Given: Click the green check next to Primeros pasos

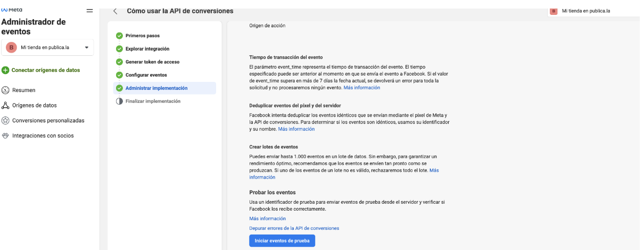Looking at the screenshot, I should [x=119, y=36].
